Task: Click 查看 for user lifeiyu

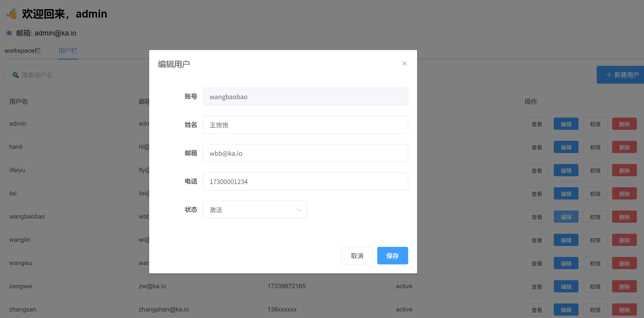Action: [537, 171]
